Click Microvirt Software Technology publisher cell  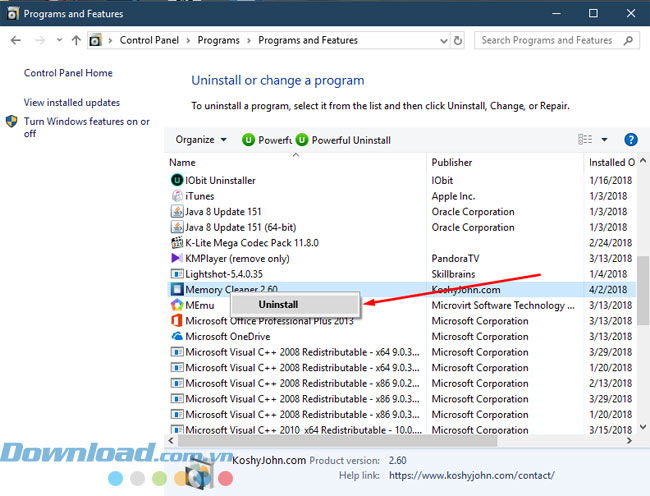503,305
